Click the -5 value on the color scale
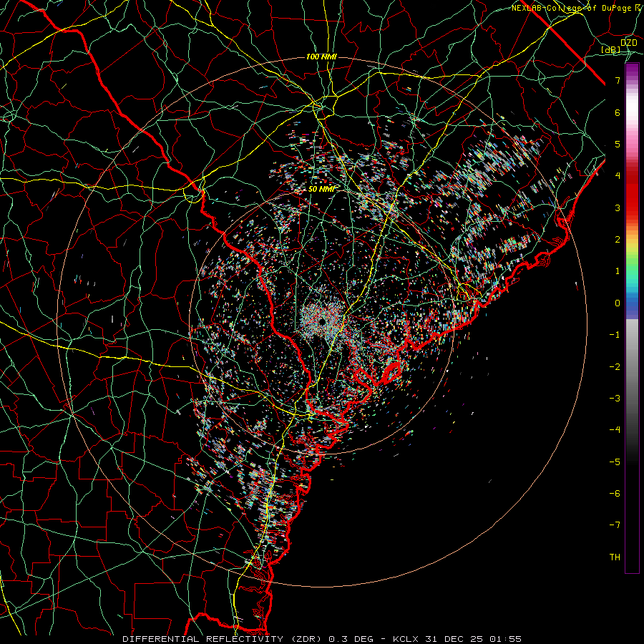Screen dimensions: 644x644 615,462
